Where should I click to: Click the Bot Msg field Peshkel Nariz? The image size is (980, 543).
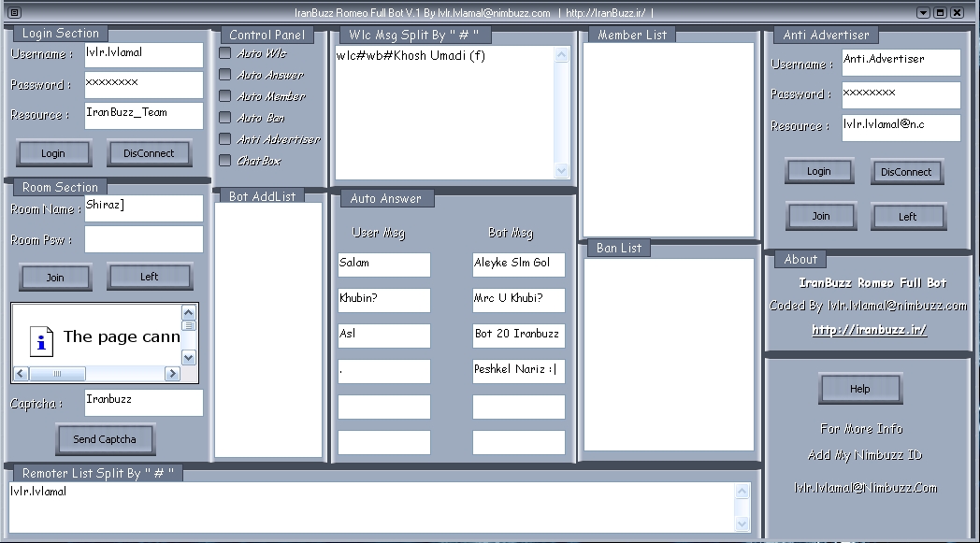(x=519, y=371)
